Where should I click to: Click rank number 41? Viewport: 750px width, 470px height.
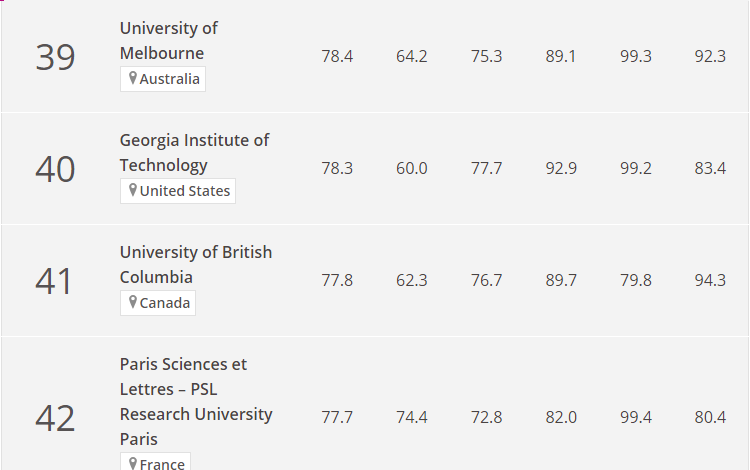(54, 281)
